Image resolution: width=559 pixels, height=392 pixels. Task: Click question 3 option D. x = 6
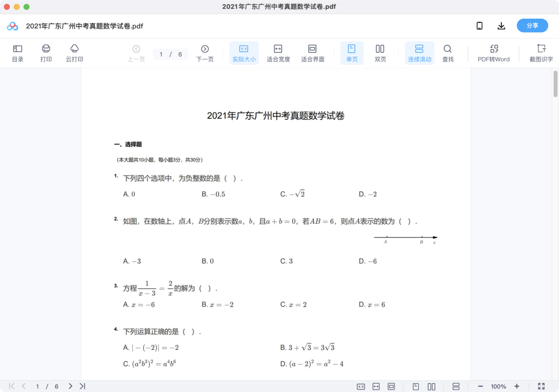(372, 304)
